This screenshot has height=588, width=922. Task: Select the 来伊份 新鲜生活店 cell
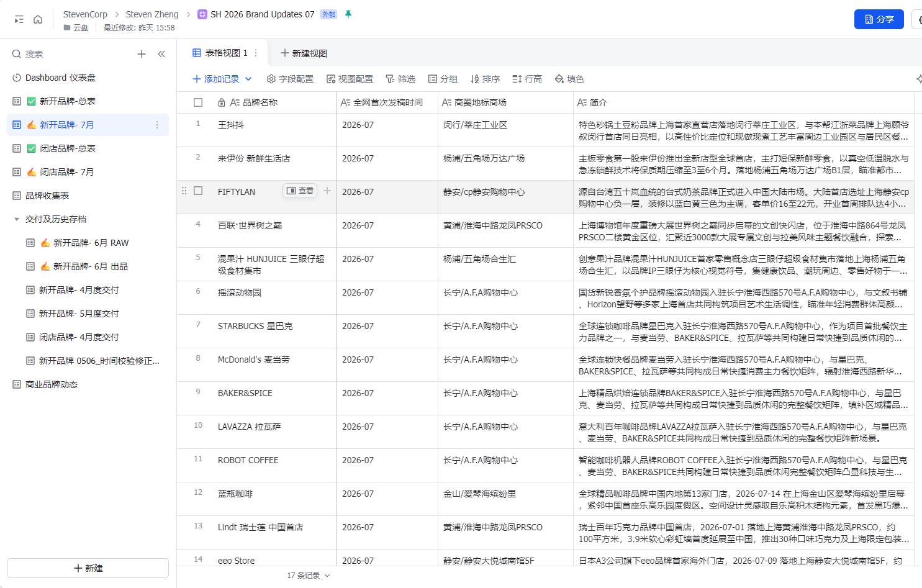[274, 164]
